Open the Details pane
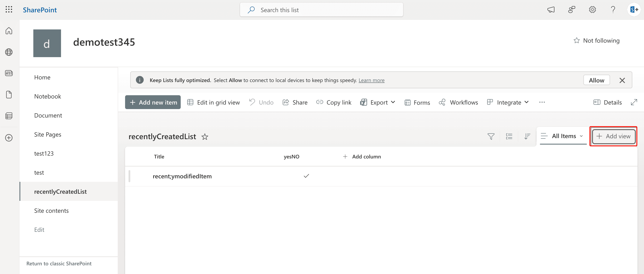The image size is (644, 274). click(607, 102)
